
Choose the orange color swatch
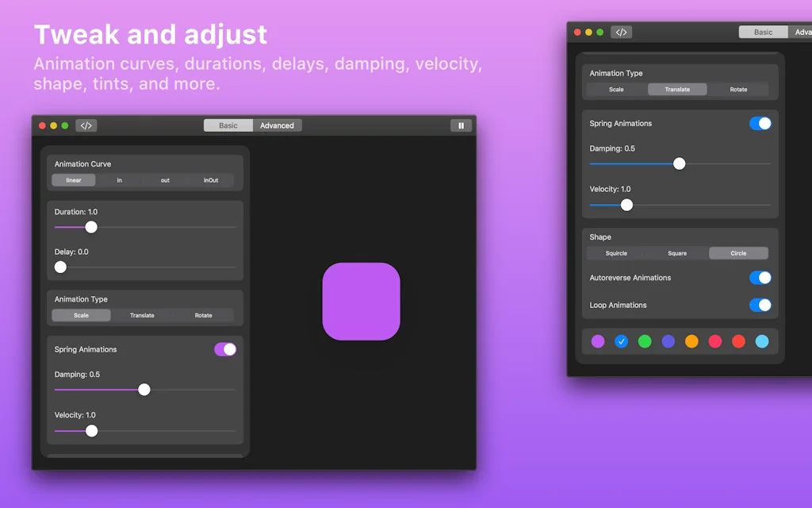(x=691, y=341)
